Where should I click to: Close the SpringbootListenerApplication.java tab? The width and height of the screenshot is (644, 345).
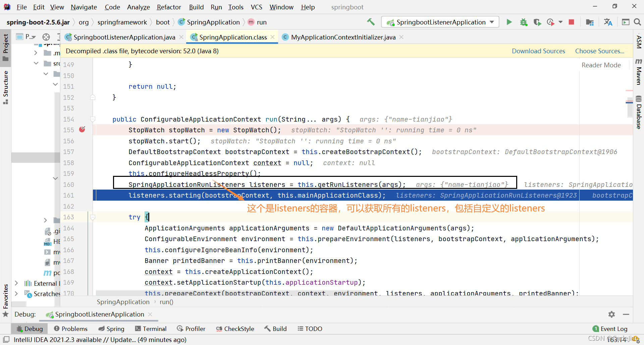coord(181,37)
